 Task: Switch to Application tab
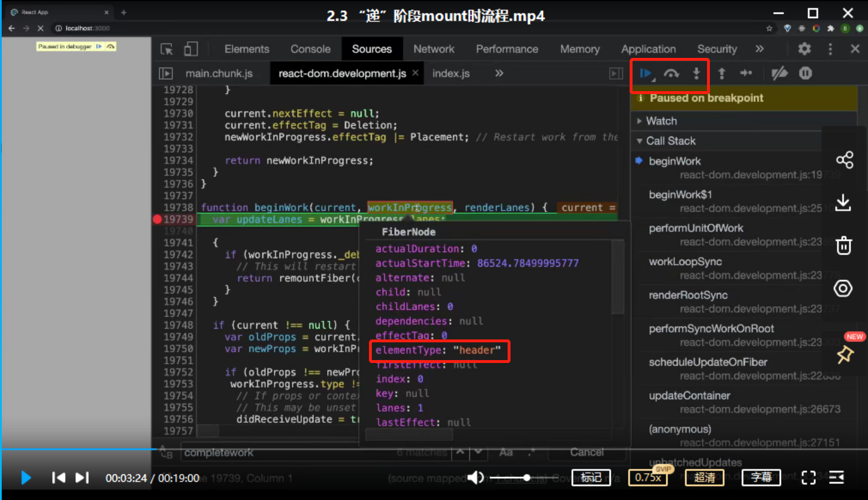coord(649,49)
